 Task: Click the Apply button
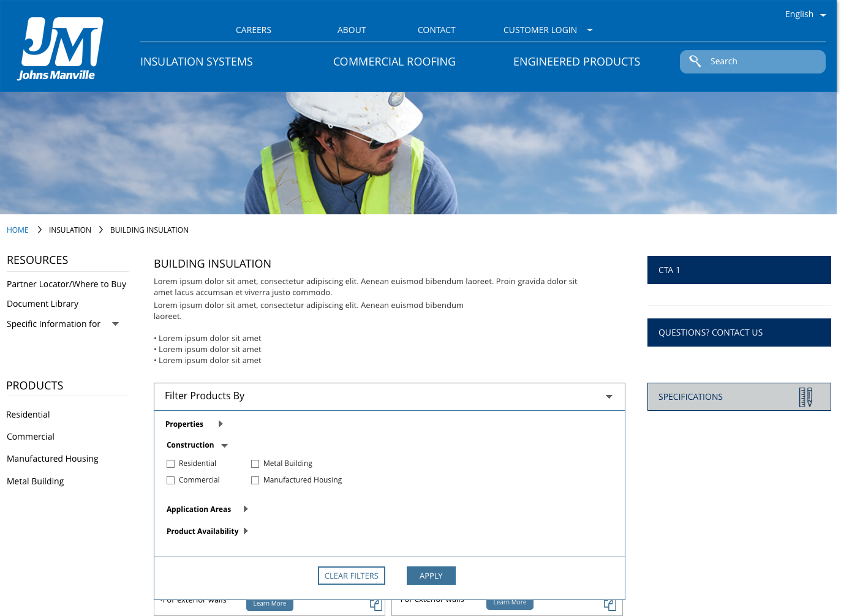pos(431,576)
